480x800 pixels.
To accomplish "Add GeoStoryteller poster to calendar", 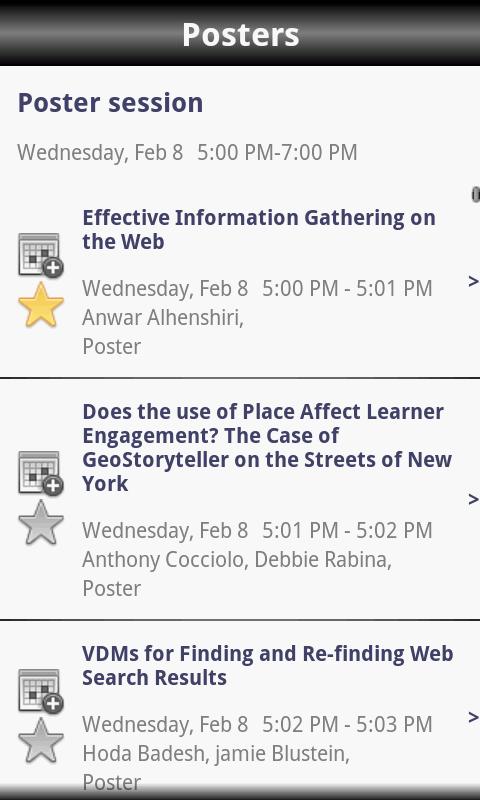I will 41,473.
